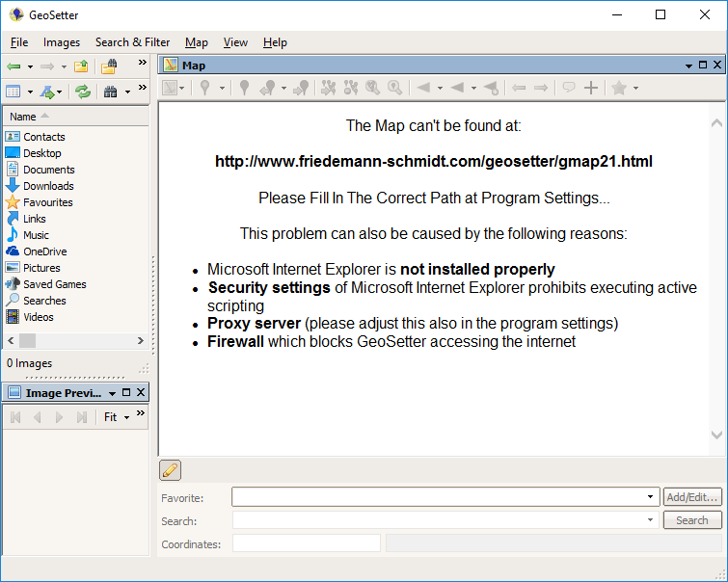728x582 pixels.
Task: Click the zoom to all markers plus icon
Action: pos(328,88)
